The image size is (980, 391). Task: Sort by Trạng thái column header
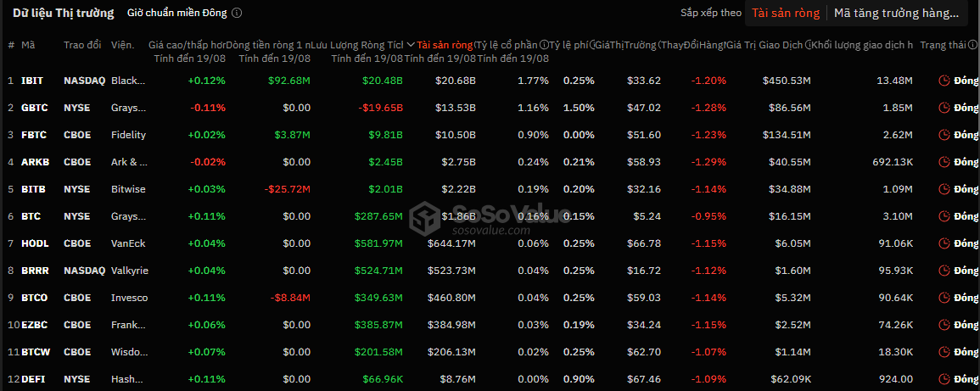click(x=944, y=45)
